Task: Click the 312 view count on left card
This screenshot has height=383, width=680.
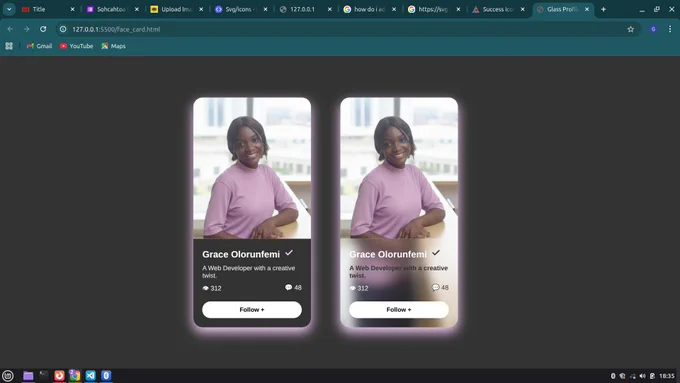Action: 216,288
